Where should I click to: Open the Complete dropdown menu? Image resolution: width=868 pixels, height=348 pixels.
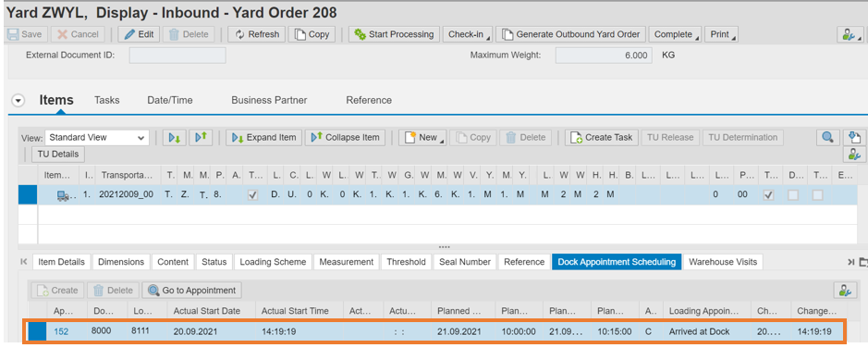(675, 34)
